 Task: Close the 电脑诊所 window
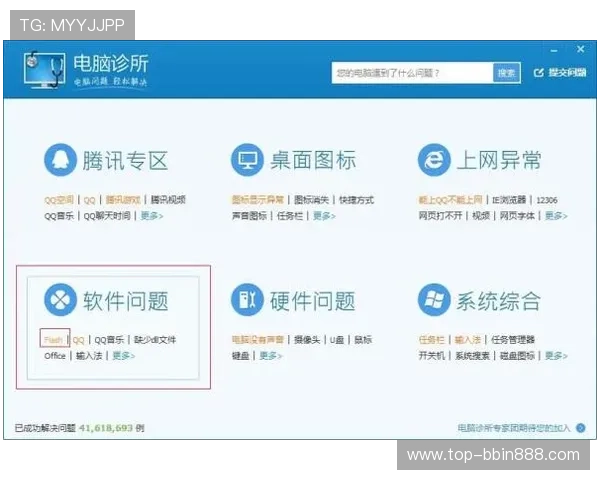[580, 49]
